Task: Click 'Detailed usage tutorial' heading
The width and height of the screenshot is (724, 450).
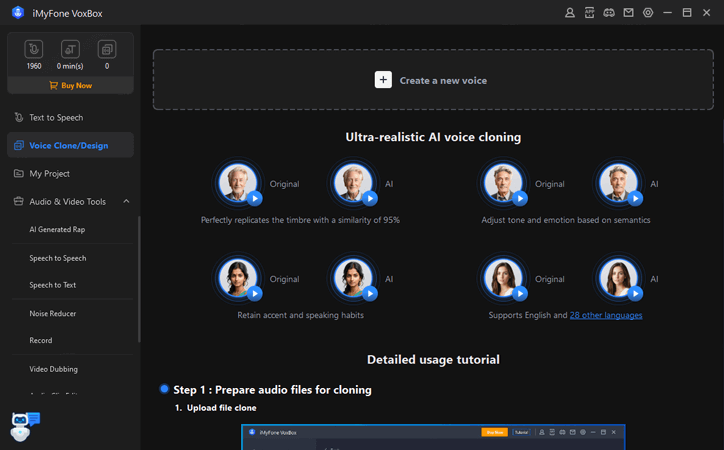Action: pyautogui.click(x=433, y=360)
